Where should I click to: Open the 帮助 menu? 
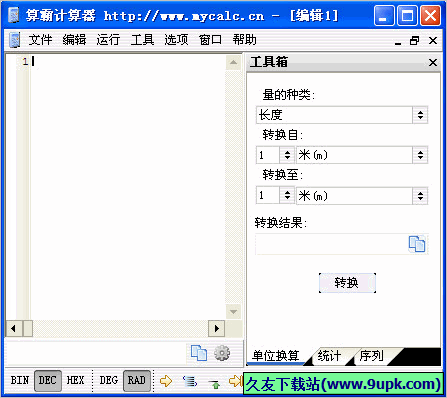click(x=244, y=40)
